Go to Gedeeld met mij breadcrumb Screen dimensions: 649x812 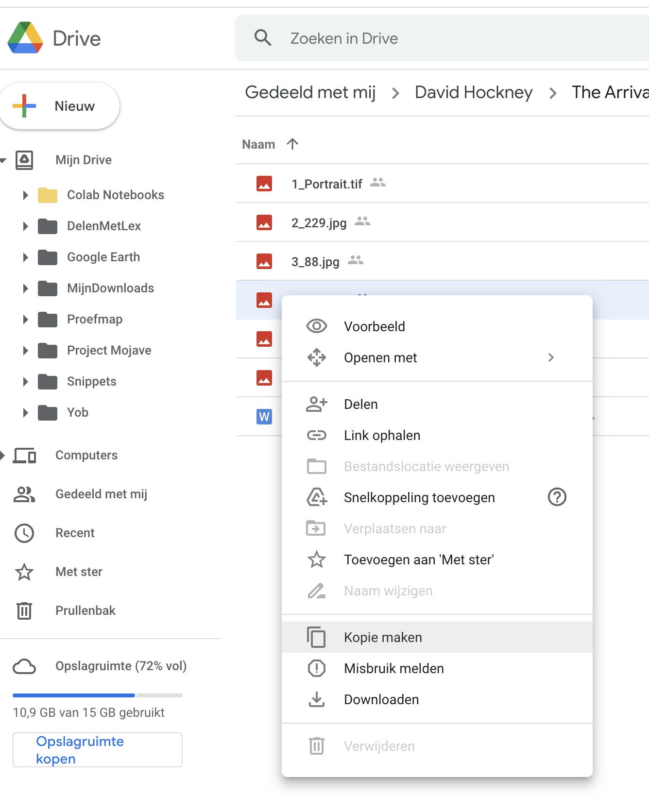310,92
